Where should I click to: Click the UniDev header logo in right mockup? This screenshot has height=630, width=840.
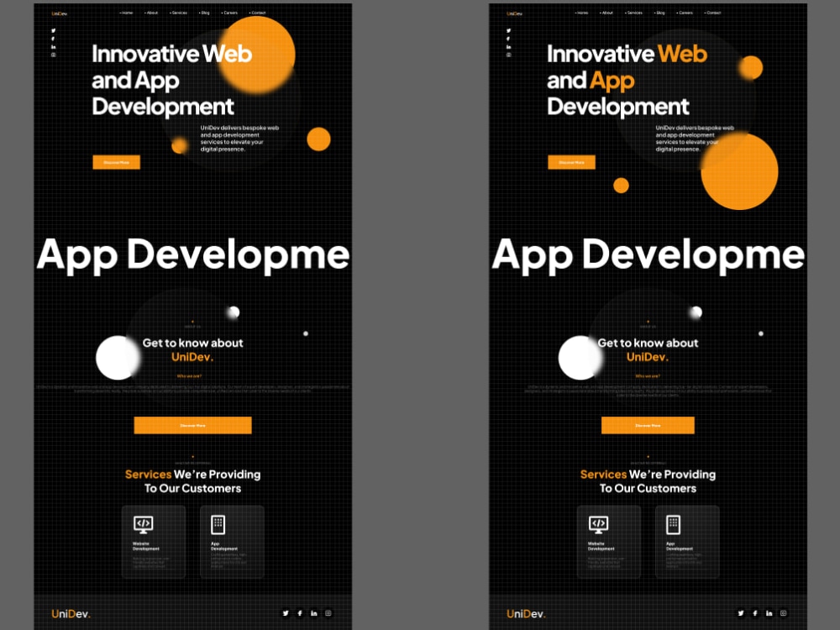pos(515,13)
